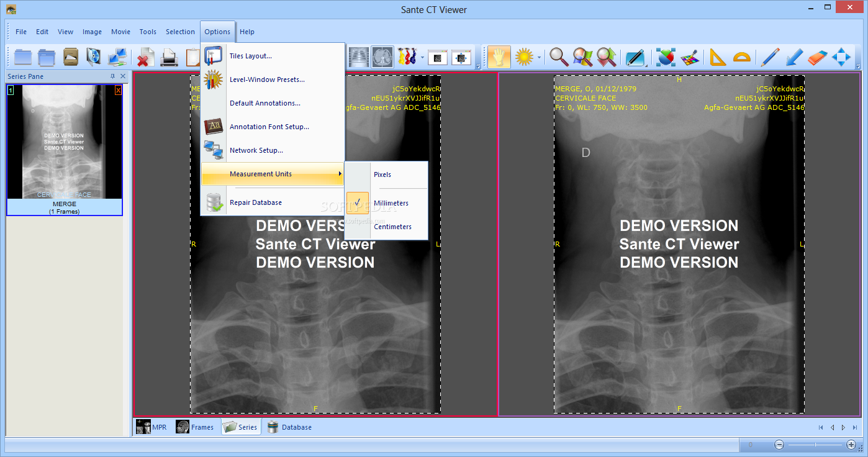This screenshot has width=868, height=457.
Task: Choose Default Annotations... menu entry
Action: [x=273, y=103]
